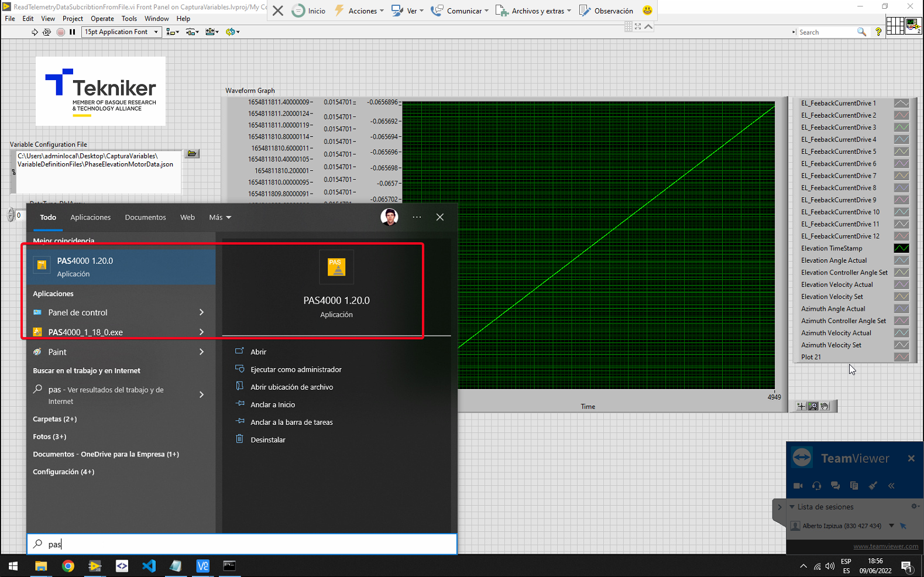This screenshot has width=924, height=577.
Task: Open the notification center icon in taskbar
Action: [906, 566]
